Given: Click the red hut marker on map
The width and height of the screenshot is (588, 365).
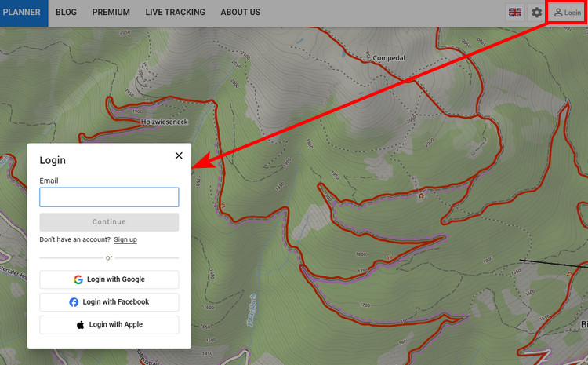Looking at the screenshot, I should (x=421, y=195).
